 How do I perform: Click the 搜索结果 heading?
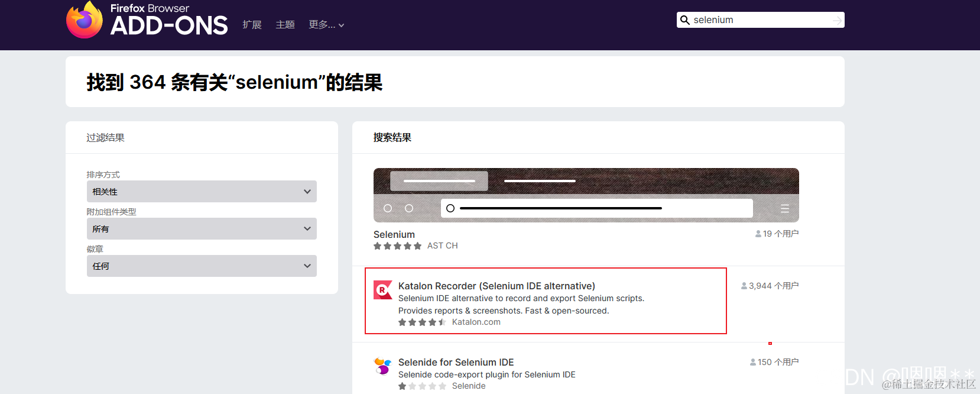392,137
